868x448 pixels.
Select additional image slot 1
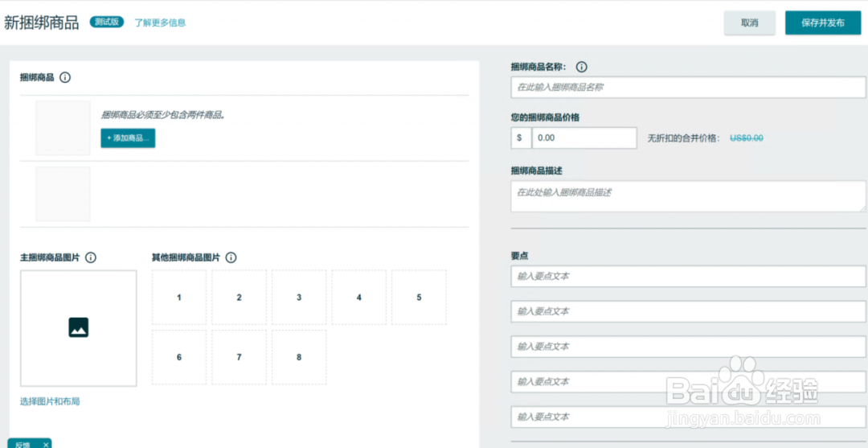(178, 298)
